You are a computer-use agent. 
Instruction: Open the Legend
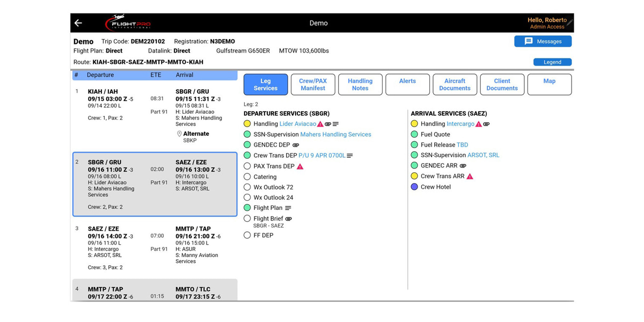[x=552, y=62]
